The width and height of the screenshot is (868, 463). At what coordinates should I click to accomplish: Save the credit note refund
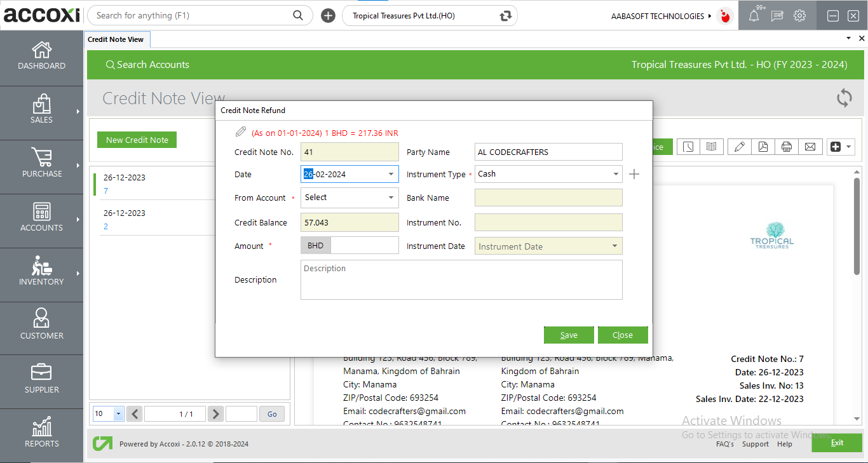point(569,335)
